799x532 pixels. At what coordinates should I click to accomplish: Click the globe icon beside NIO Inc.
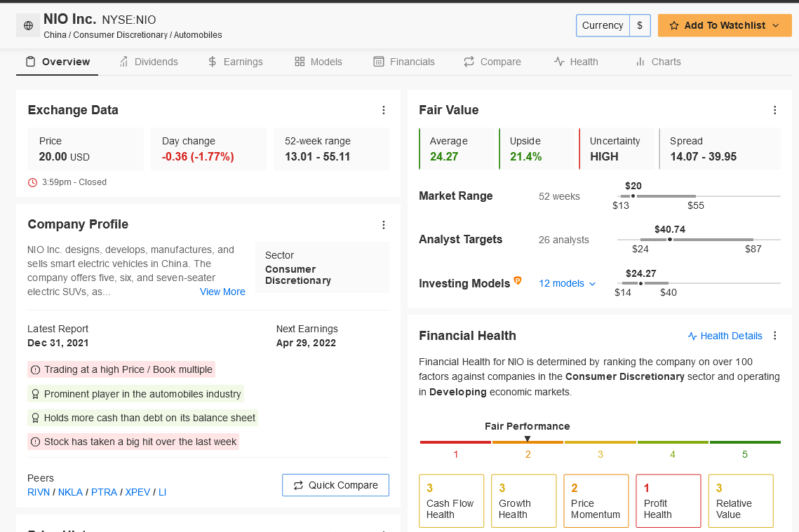pyautogui.click(x=29, y=25)
